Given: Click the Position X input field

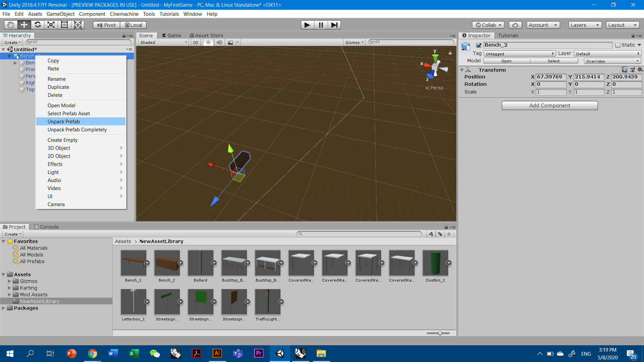Looking at the screenshot, I should [x=551, y=77].
